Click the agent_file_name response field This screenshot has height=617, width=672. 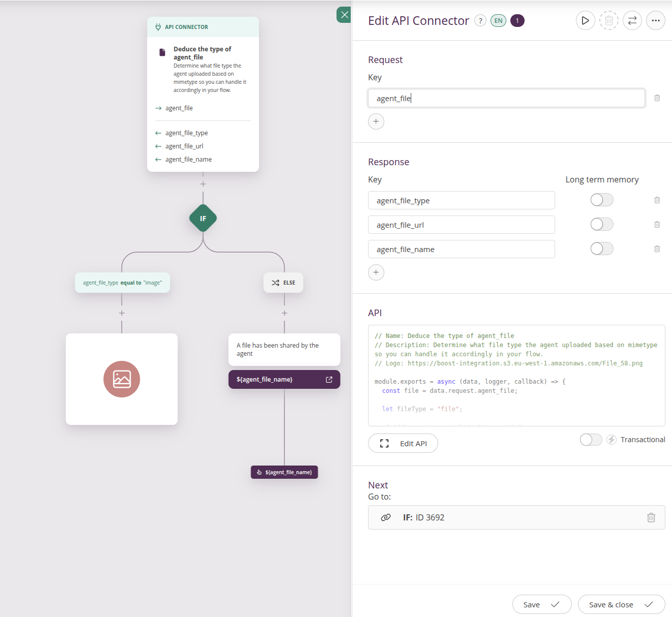pos(461,249)
